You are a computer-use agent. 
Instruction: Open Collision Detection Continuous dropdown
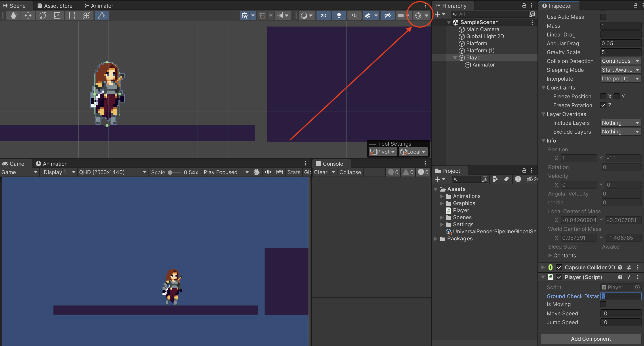tap(621, 61)
